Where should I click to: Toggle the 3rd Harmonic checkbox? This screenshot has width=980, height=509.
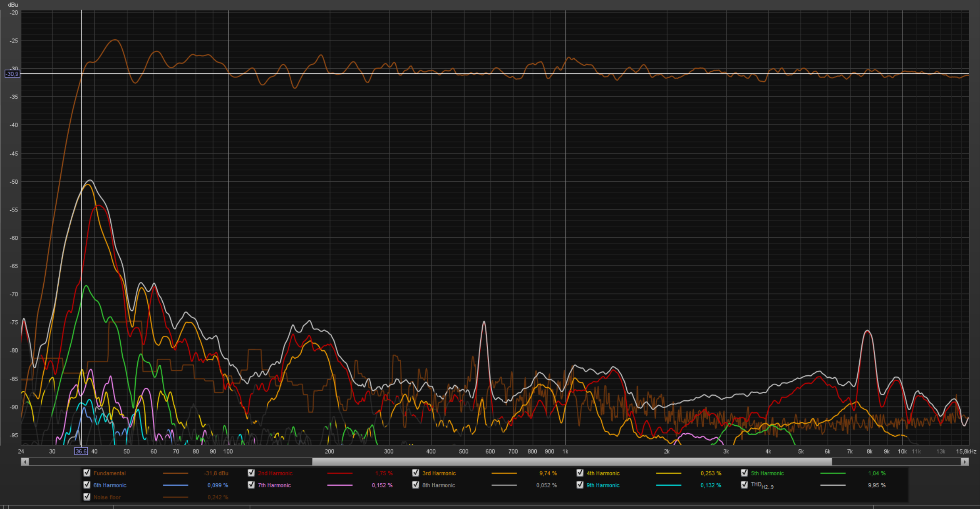(x=416, y=473)
